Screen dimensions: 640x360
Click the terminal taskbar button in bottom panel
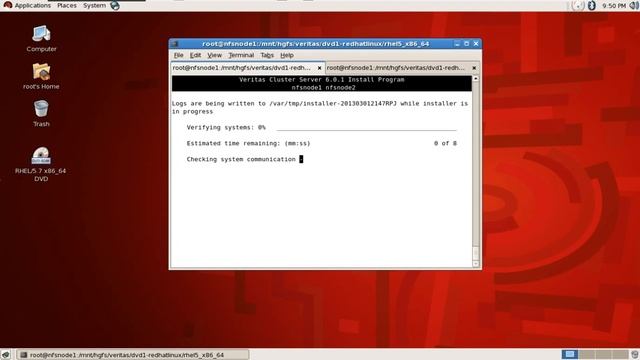coord(133,355)
